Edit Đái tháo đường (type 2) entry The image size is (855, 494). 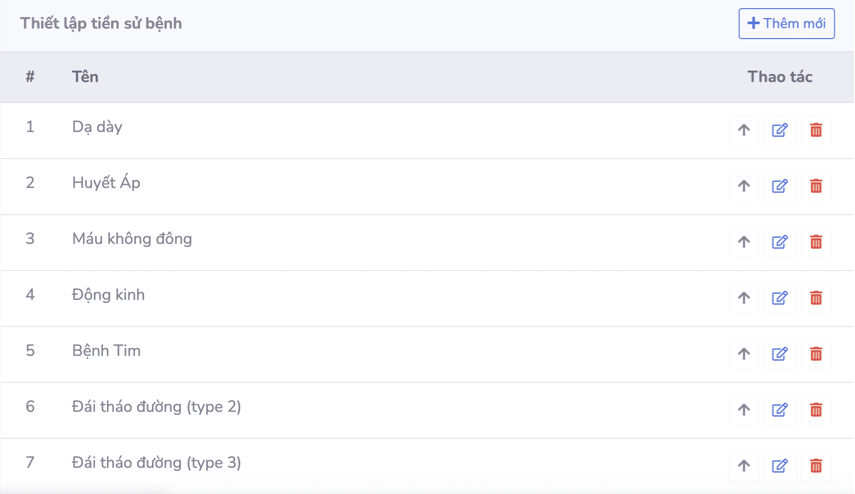click(x=780, y=410)
